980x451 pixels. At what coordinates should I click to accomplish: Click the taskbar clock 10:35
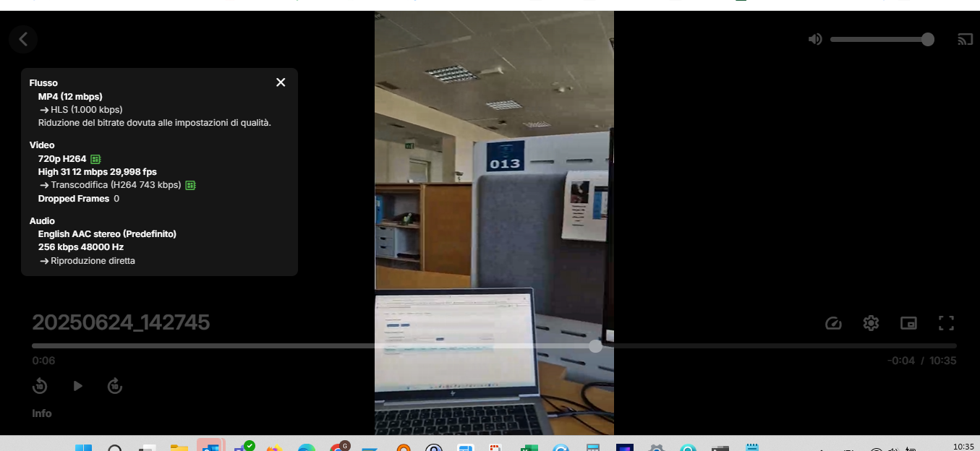click(963, 447)
